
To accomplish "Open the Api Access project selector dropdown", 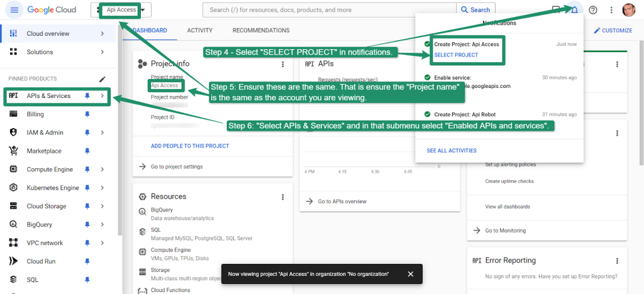I will click(x=124, y=10).
